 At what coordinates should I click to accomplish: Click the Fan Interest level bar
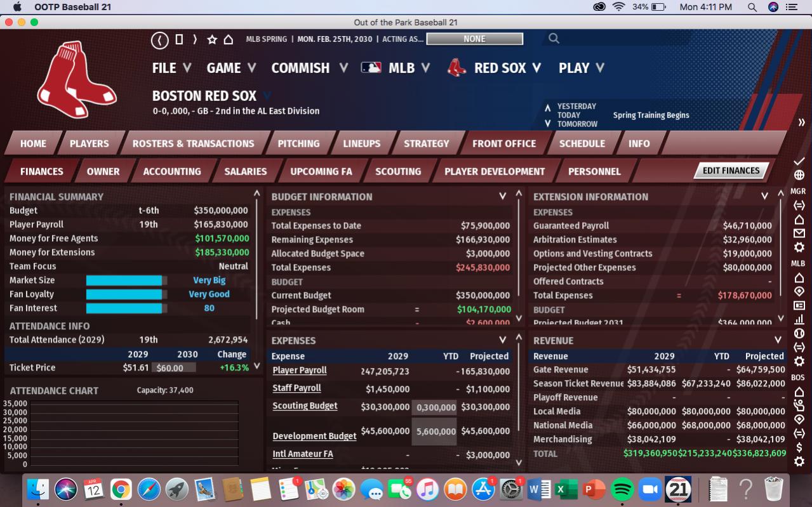point(127,308)
